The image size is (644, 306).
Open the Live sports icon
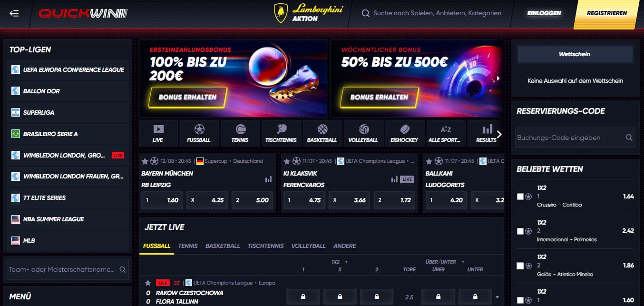[158, 133]
